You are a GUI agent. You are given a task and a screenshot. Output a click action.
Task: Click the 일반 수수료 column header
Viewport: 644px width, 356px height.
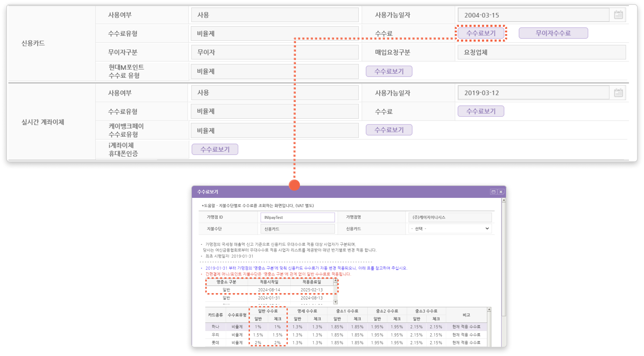point(268,311)
